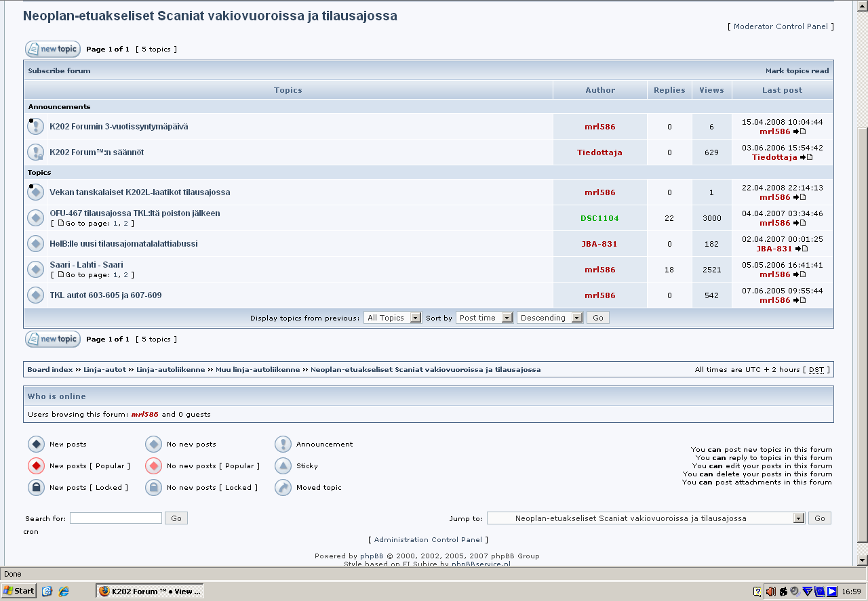The image size is (868, 601).
Task: Click the bottom new topic button
Action: coord(53,339)
